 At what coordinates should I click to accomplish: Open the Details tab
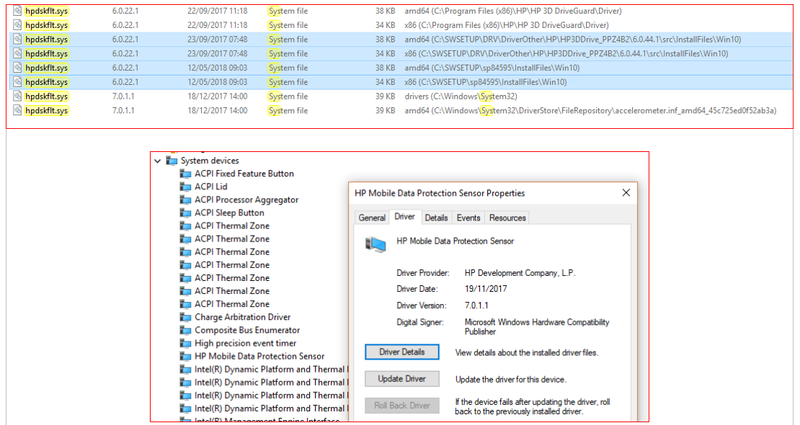(436, 217)
